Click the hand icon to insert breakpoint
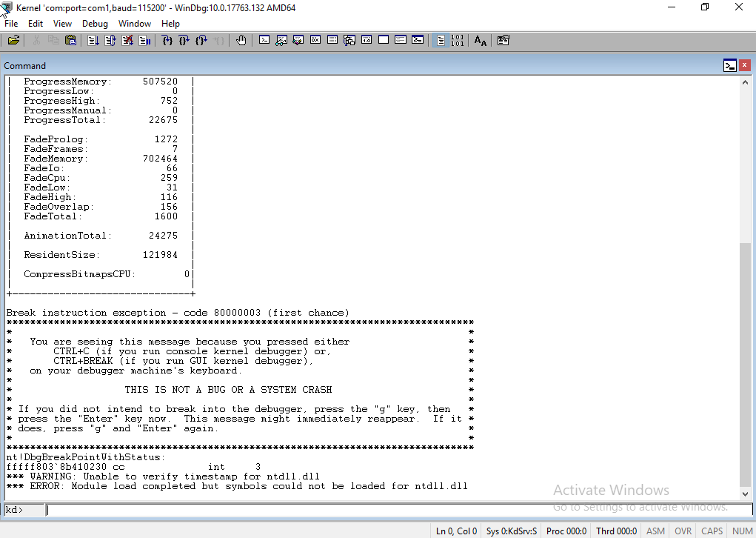Screen dimensions: 756x538 coord(241,41)
